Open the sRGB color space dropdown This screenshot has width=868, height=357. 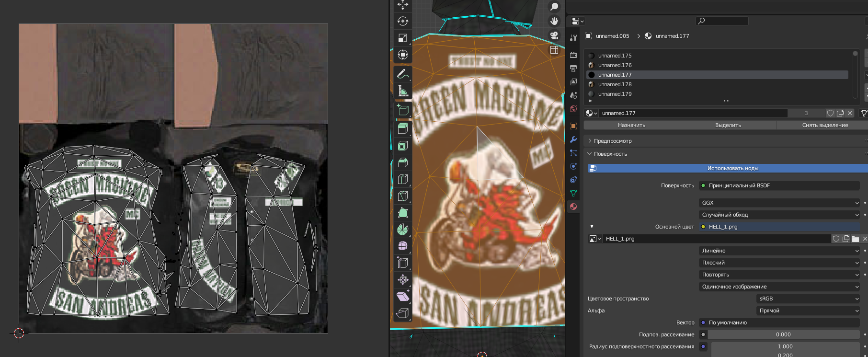pos(808,299)
